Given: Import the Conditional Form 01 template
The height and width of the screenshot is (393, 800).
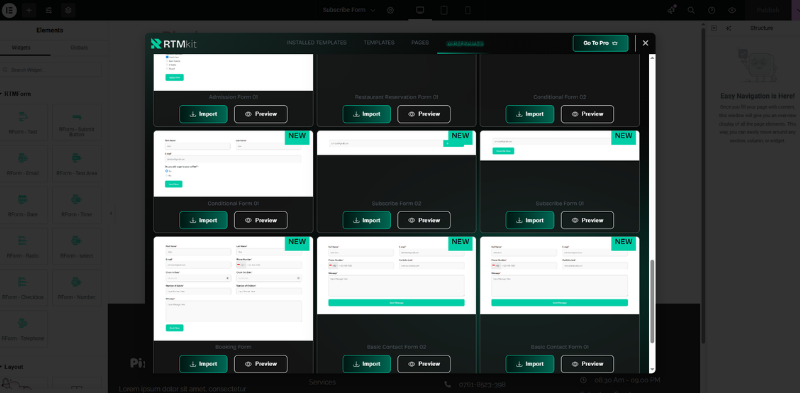Looking at the screenshot, I should (203, 220).
